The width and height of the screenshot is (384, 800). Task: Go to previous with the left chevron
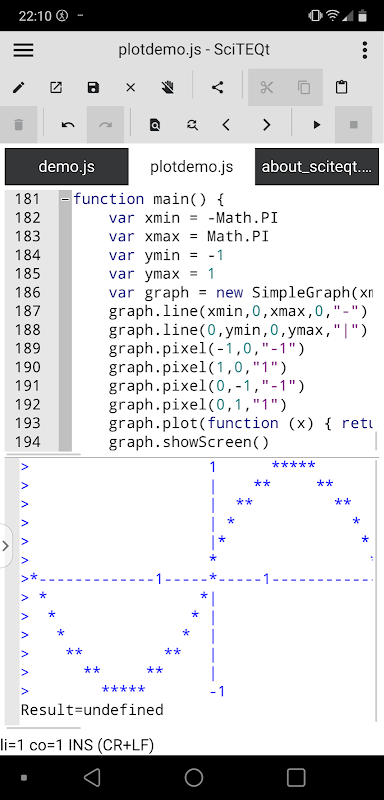[226, 125]
